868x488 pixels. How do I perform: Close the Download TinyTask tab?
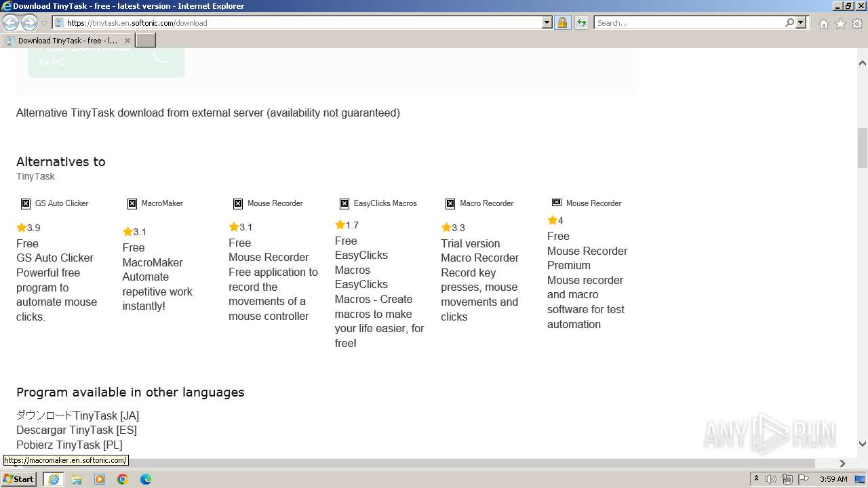127,41
